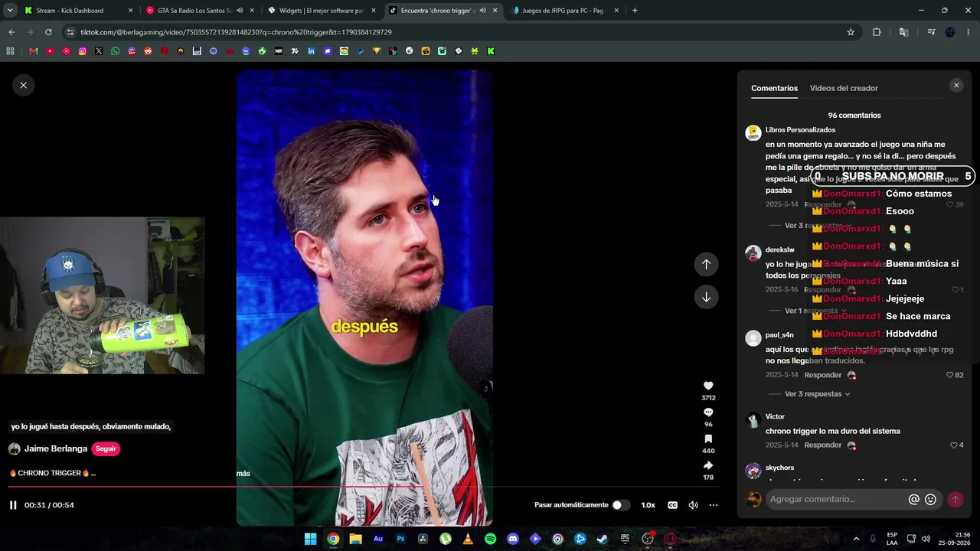Click the Agregar comentario input field
980x551 pixels.
[x=837, y=499]
